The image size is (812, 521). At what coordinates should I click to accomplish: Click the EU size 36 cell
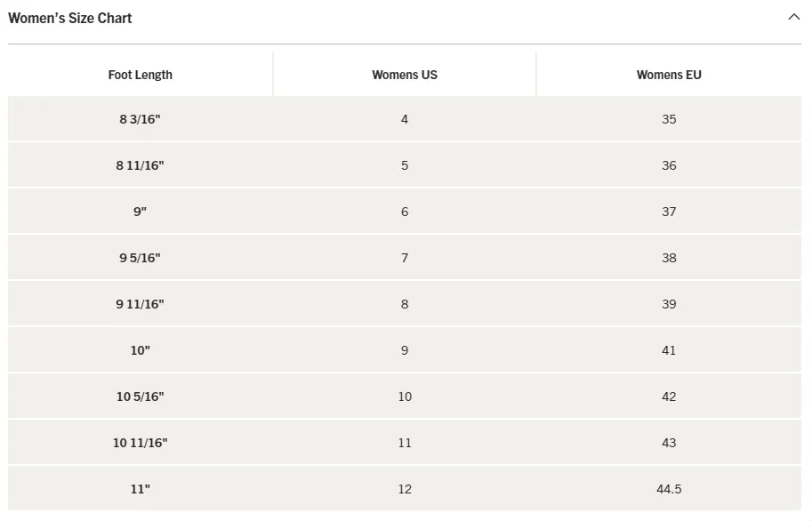pos(669,165)
